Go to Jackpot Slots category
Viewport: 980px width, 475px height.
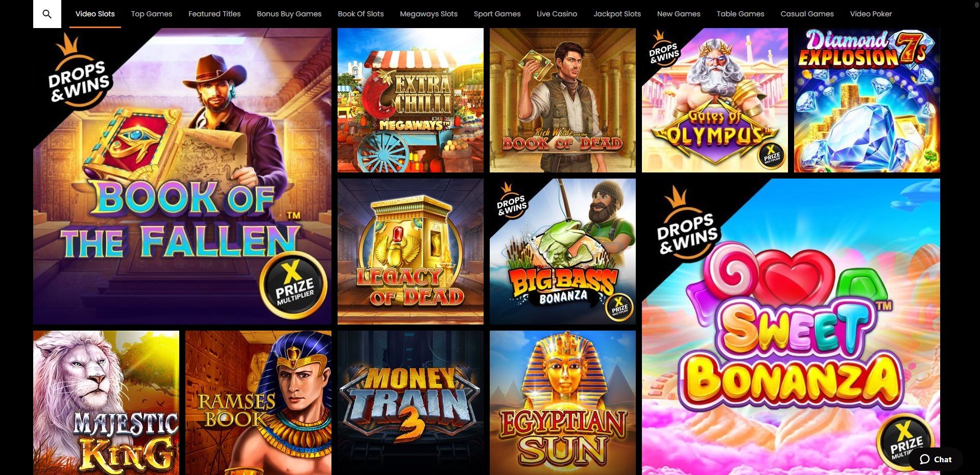pos(617,14)
